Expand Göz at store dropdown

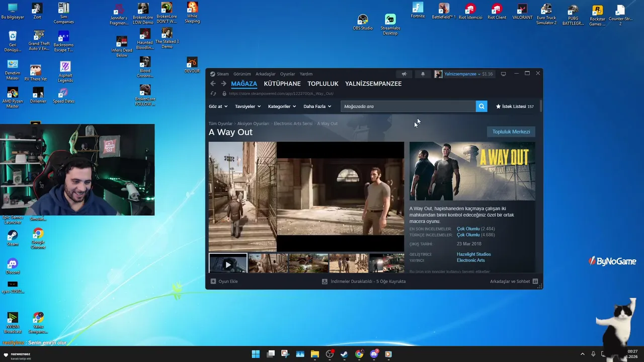[218, 107]
